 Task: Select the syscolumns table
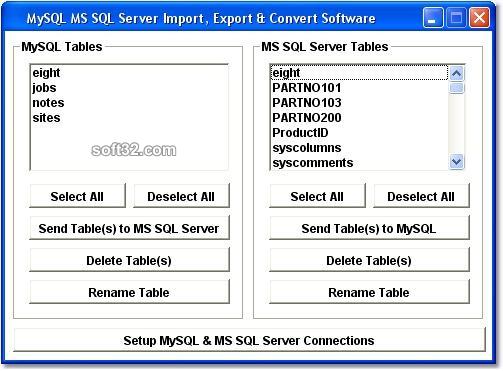click(359, 148)
